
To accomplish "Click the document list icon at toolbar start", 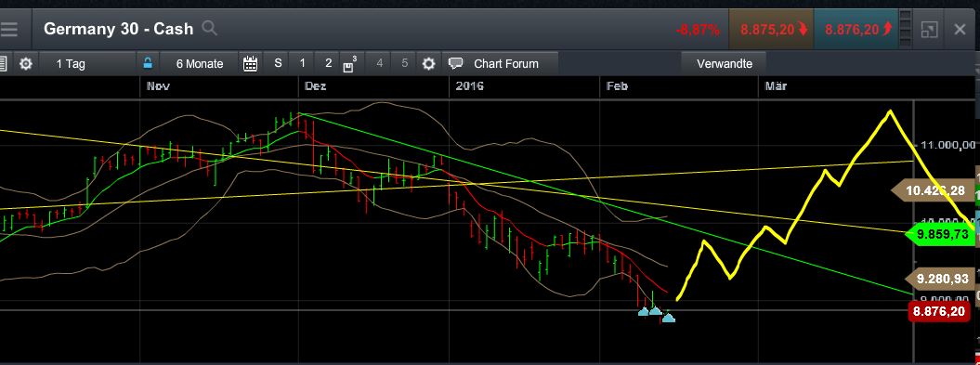I will point(3,64).
